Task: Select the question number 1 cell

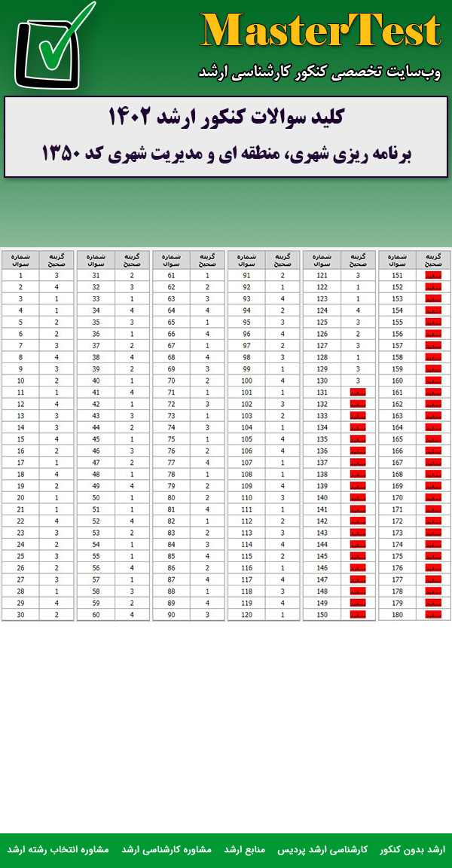Action: tap(20, 276)
